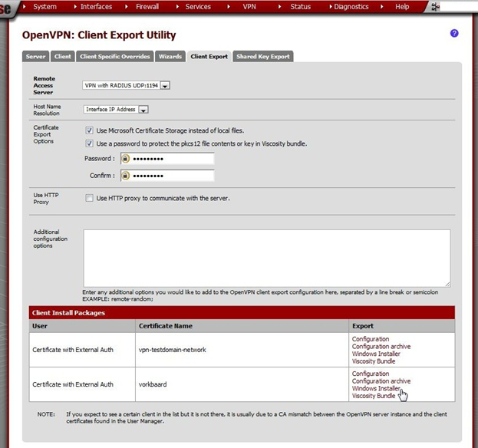The image size is (478, 448).
Task: Click the icon at top-right of menu bar
Action: coord(436,7)
